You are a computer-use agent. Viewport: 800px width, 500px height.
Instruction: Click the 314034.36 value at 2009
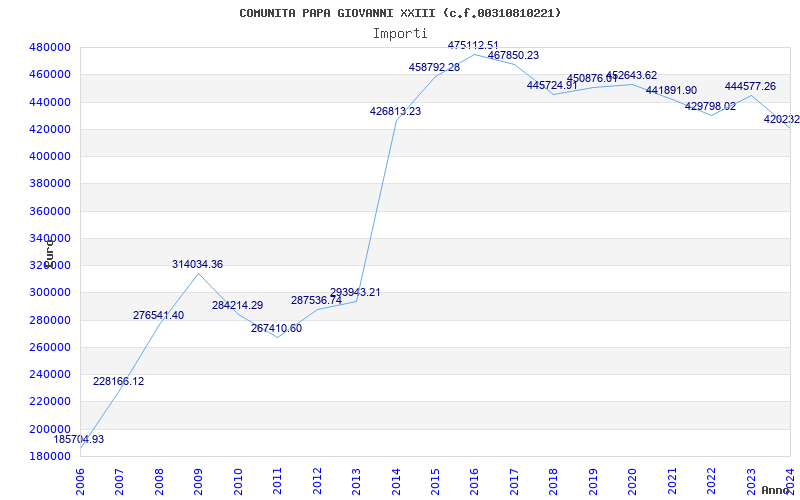pyautogui.click(x=197, y=264)
